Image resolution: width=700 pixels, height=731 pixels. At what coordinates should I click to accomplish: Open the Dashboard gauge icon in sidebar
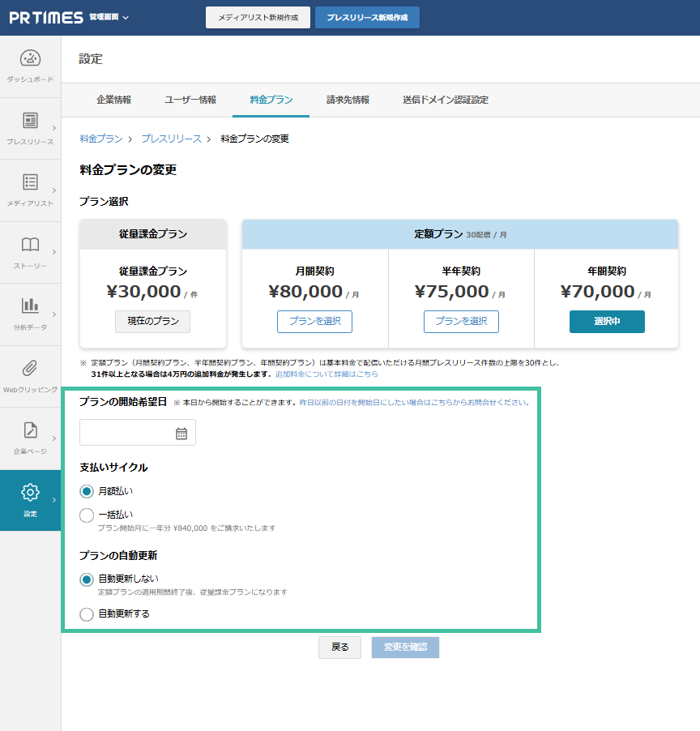pyautogui.click(x=30, y=59)
